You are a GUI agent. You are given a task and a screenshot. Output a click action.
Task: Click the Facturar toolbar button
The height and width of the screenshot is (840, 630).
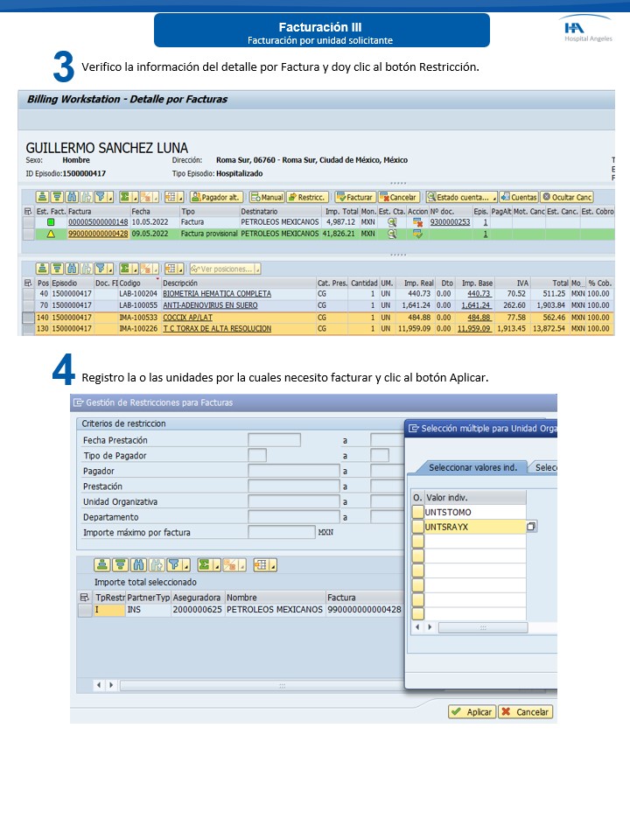click(x=354, y=198)
